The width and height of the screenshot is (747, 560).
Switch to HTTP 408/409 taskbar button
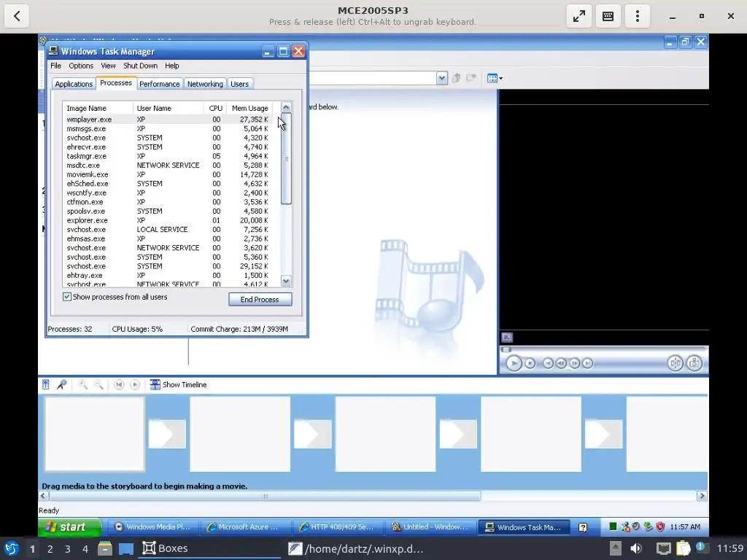(337, 526)
